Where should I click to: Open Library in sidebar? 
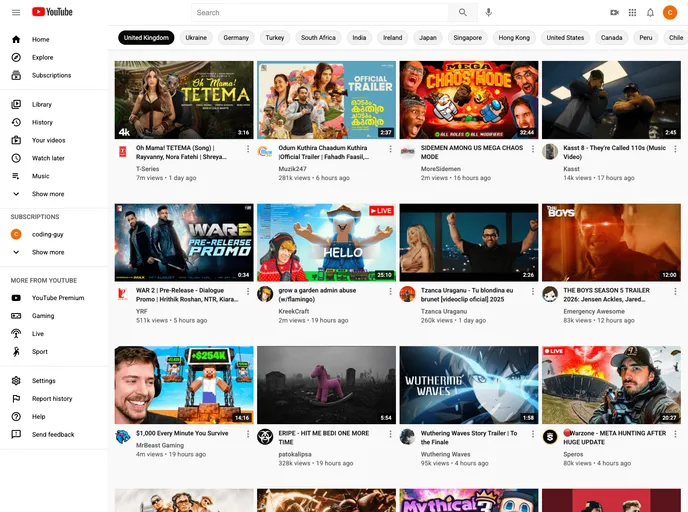point(54,104)
